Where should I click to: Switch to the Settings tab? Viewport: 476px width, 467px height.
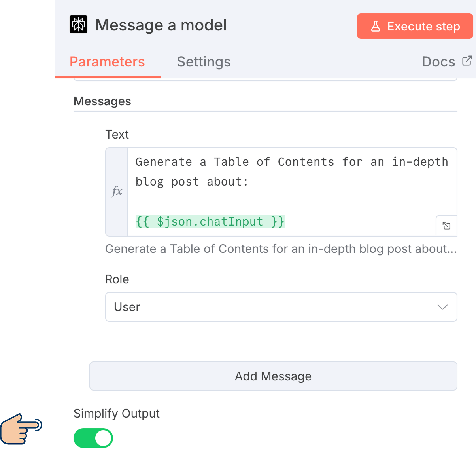pyautogui.click(x=204, y=62)
